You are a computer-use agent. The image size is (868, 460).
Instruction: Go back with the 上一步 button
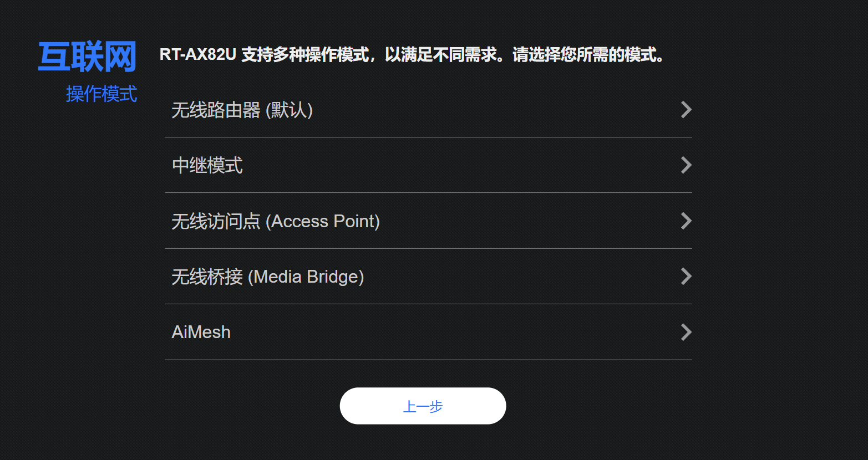423,406
